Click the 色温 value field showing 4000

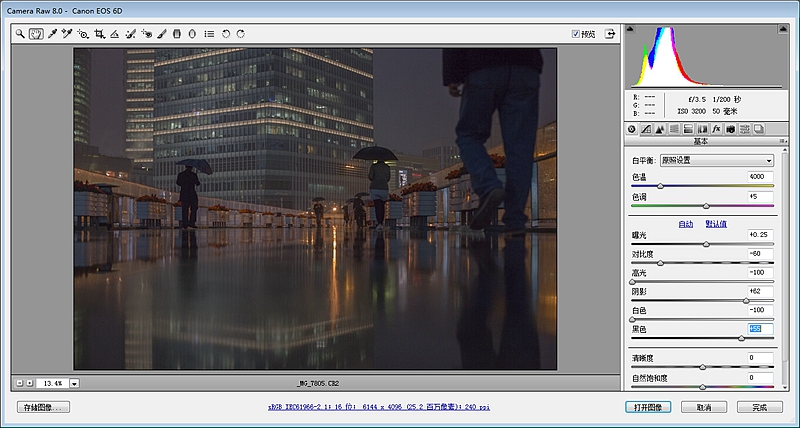[760, 177]
